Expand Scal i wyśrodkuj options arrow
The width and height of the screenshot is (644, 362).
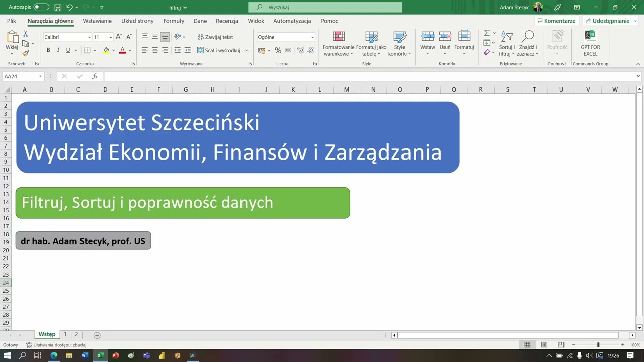pyautogui.click(x=246, y=50)
